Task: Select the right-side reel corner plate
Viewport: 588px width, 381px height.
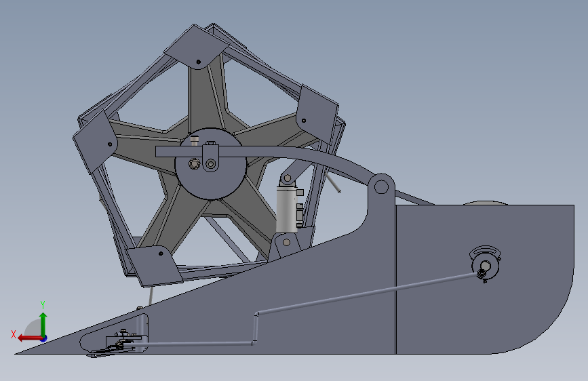Action: (317, 115)
